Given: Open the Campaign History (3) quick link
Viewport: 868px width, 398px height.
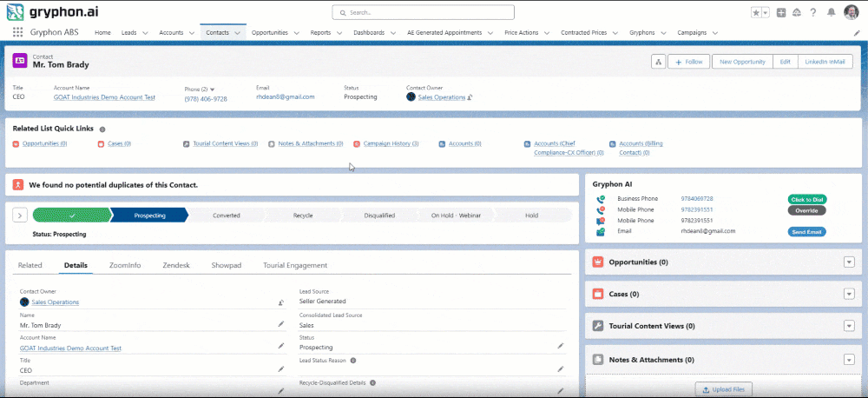Looking at the screenshot, I should (x=391, y=143).
